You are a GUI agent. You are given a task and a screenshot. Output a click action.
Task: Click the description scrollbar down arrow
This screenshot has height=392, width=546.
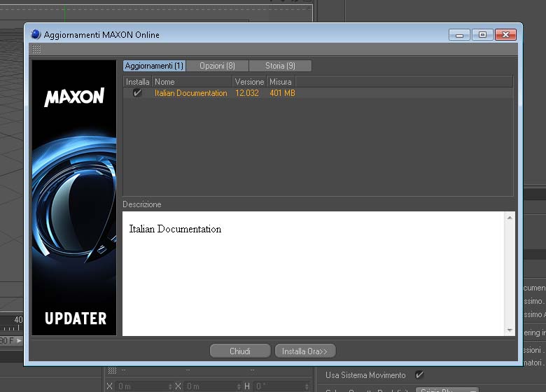pos(510,330)
